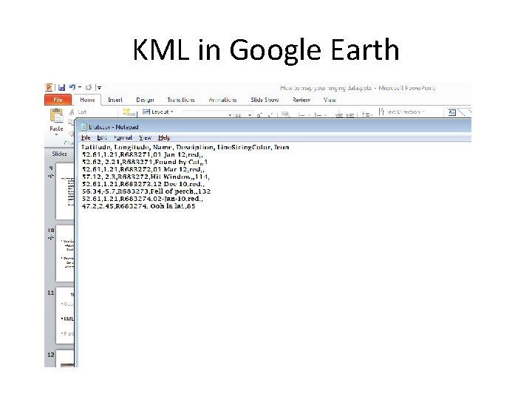Click the Increase Font Size icon

pyautogui.click(x=259, y=115)
